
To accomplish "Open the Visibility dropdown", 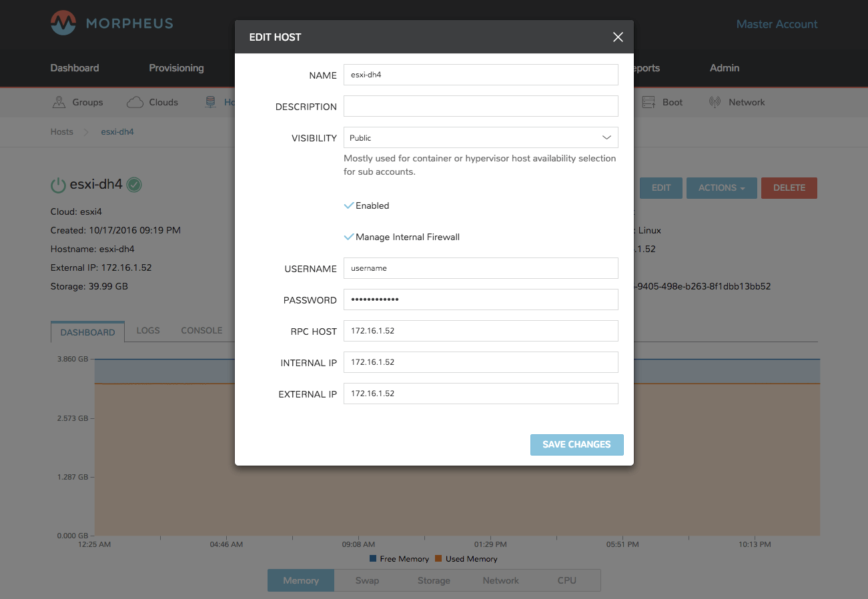I will [x=480, y=137].
